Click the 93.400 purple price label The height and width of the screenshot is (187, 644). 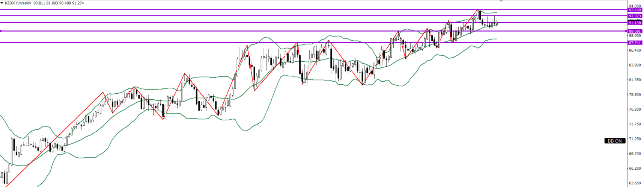coord(634,10)
